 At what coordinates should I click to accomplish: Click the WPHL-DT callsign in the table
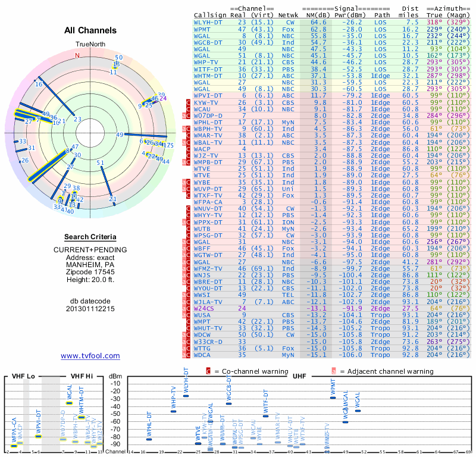[x=208, y=122]
